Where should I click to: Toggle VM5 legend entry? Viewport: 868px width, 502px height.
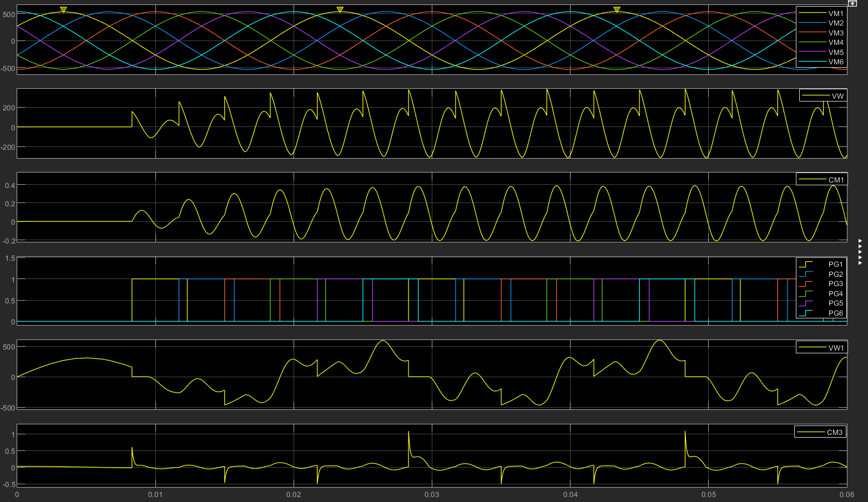tap(822, 52)
